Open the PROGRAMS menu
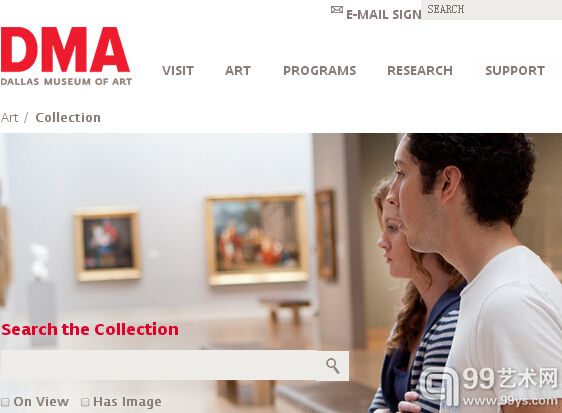The image size is (562, 413). tap(320, 71)
